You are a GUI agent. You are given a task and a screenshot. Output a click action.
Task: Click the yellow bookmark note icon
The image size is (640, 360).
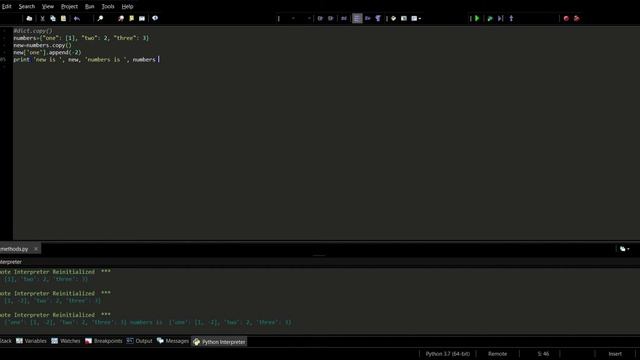coord(131,18)
